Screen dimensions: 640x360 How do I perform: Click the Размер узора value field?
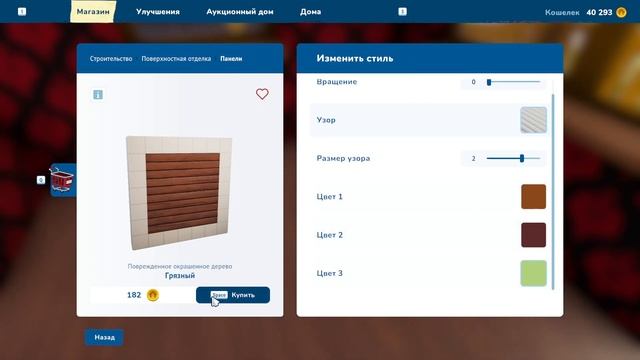tap(473, 158)
